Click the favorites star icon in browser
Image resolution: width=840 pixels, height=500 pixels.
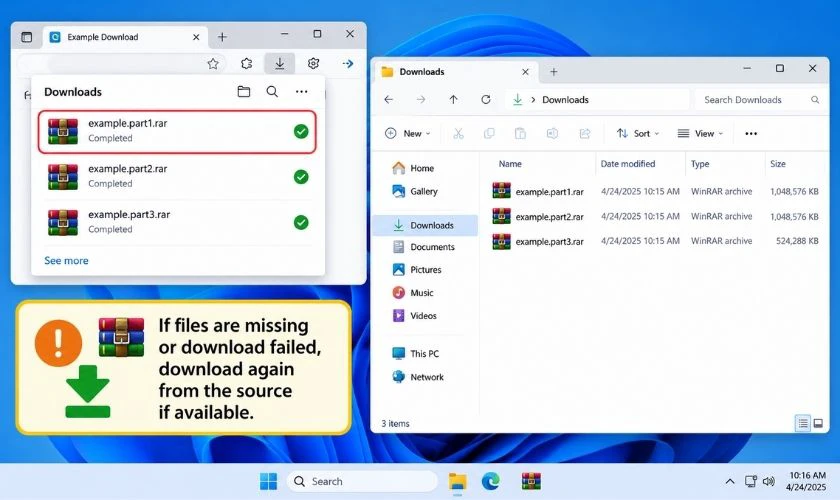pos(213,64)
